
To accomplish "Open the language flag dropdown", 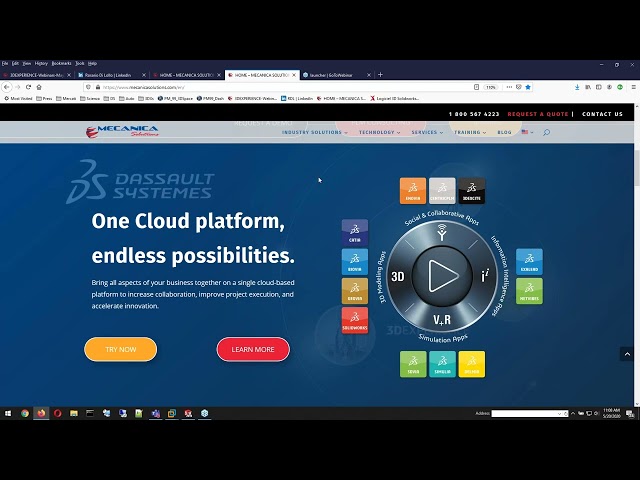I will (527, 132).
